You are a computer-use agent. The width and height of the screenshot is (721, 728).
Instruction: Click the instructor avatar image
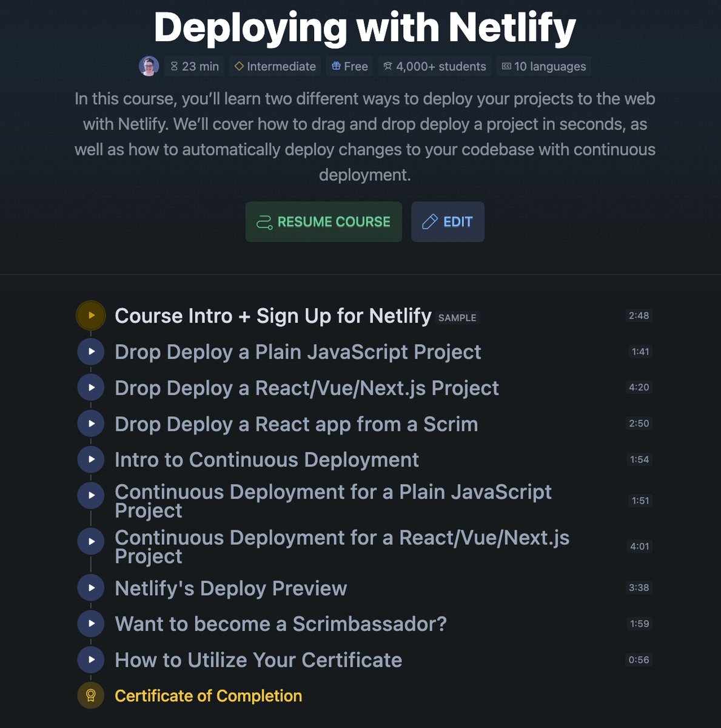(x=149, y=66)
